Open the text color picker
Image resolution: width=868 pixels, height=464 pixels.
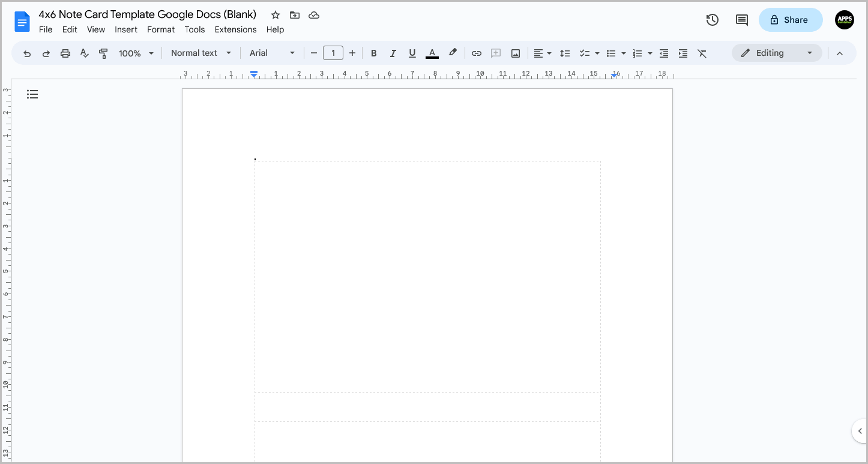tap(432, 53)
